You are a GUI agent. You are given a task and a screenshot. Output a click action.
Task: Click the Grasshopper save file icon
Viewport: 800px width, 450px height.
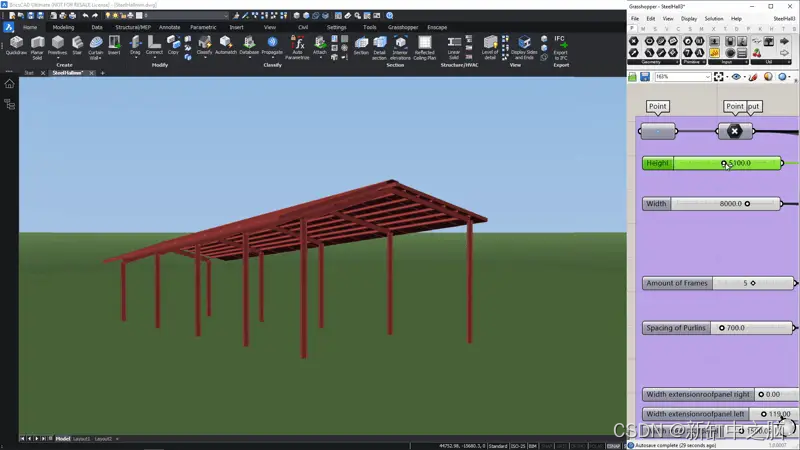(x=645, y=77)
